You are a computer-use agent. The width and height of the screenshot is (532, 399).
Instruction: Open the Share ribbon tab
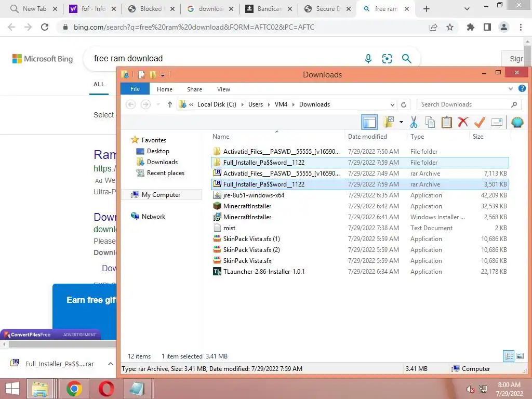[x=194, y=89]
